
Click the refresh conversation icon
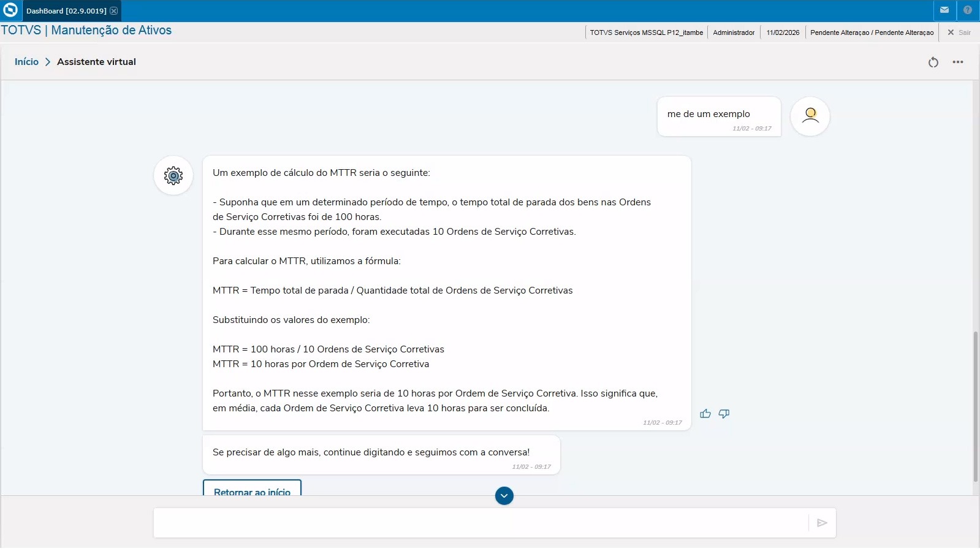(933, 62)
